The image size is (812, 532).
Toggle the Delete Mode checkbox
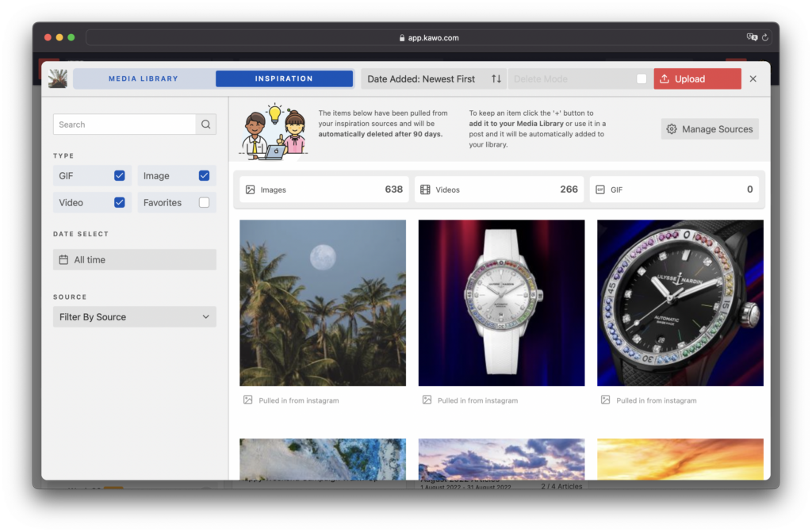tap(641, 78)
